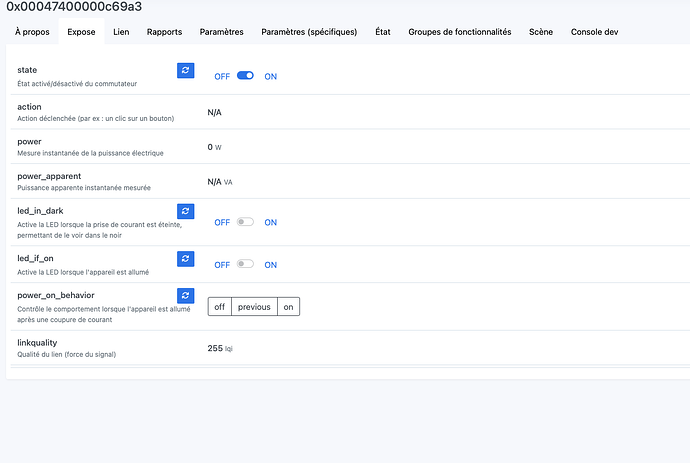
Task: Toggle the led_if_on switch
Action: [x=245, y=265]
